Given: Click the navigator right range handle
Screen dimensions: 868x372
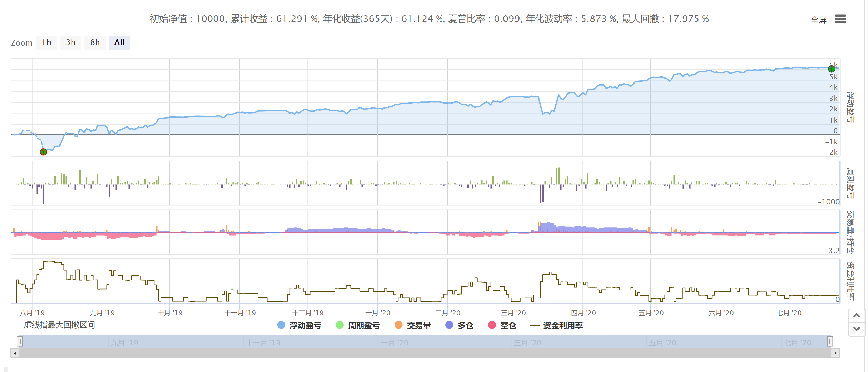Looking at the screenshot, I should (x=830, y=341).
